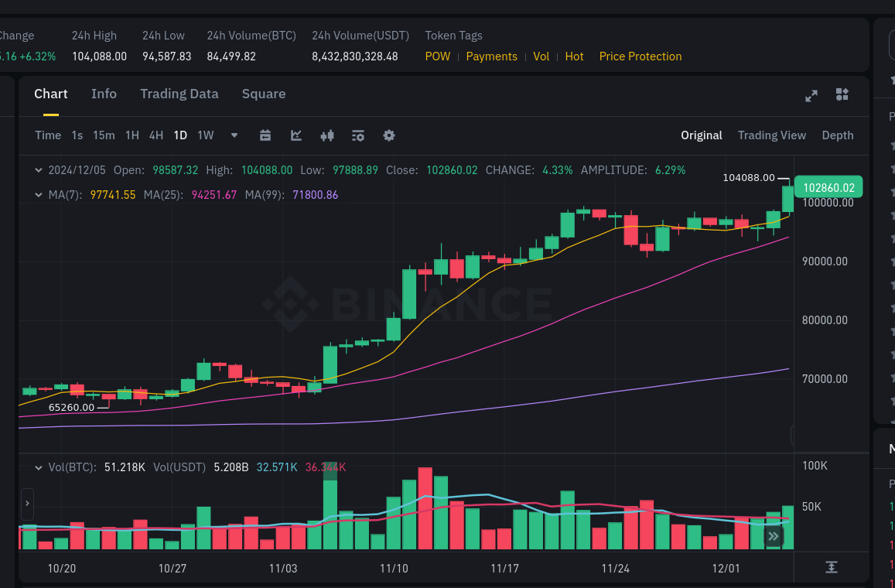Open the chart layout list icon
Viewport: 895px width, 588px height.
click(358, 135)
